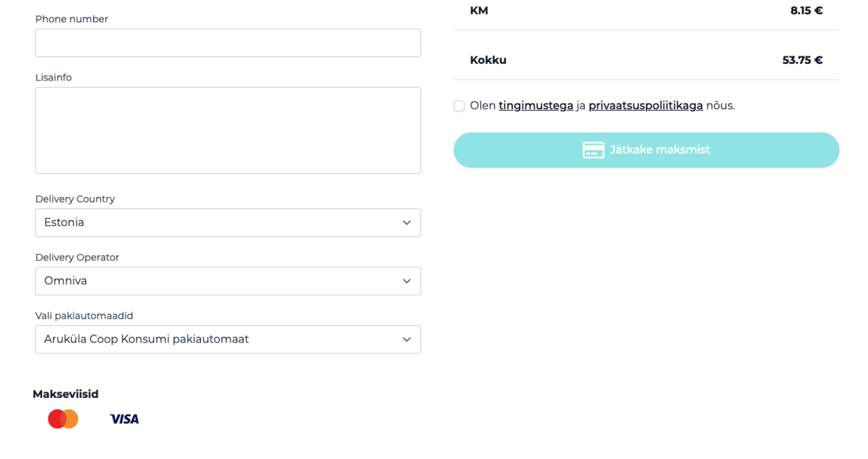The height and width of the screenshot is (459, 868).
Task: Click the Mastercard payment logo
Action: click(63, 419)
